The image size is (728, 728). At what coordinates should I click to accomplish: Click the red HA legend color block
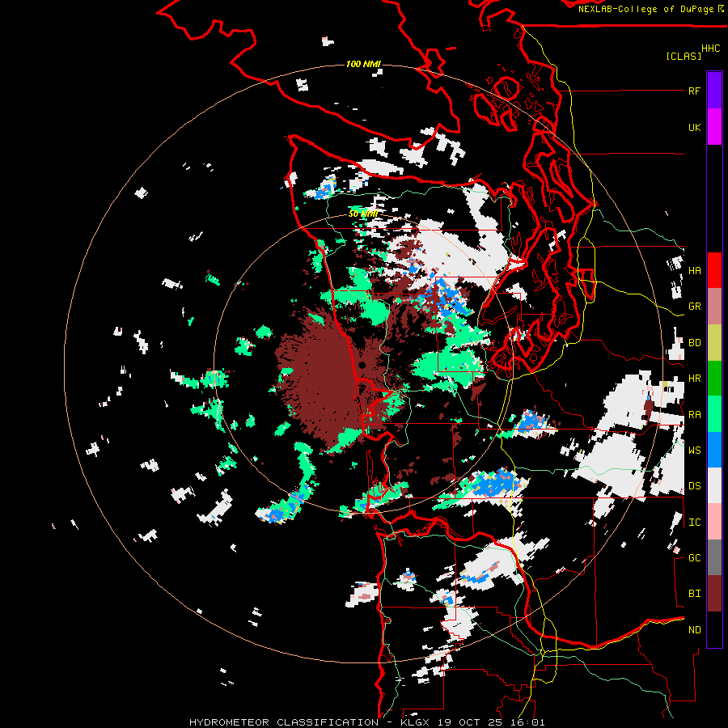pyautogui.click(x=714, y=270)
